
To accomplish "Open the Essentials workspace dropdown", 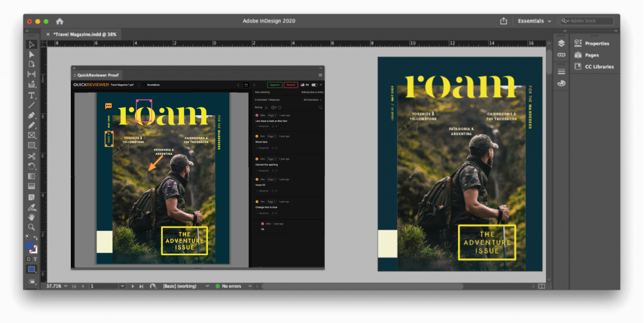I will tap(534, 21).
